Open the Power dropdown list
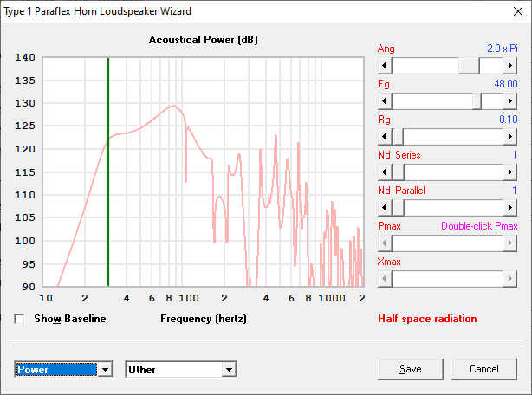Screen dimensions: 532x395 tap(105, 370)
